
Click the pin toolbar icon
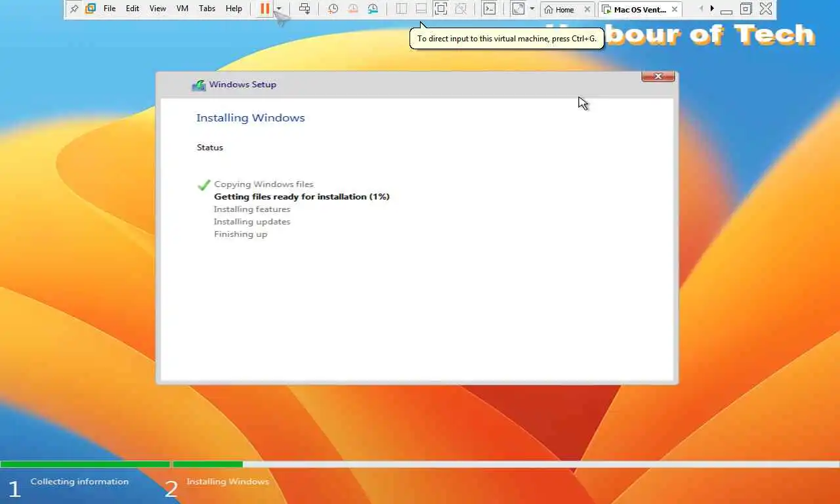74,9
